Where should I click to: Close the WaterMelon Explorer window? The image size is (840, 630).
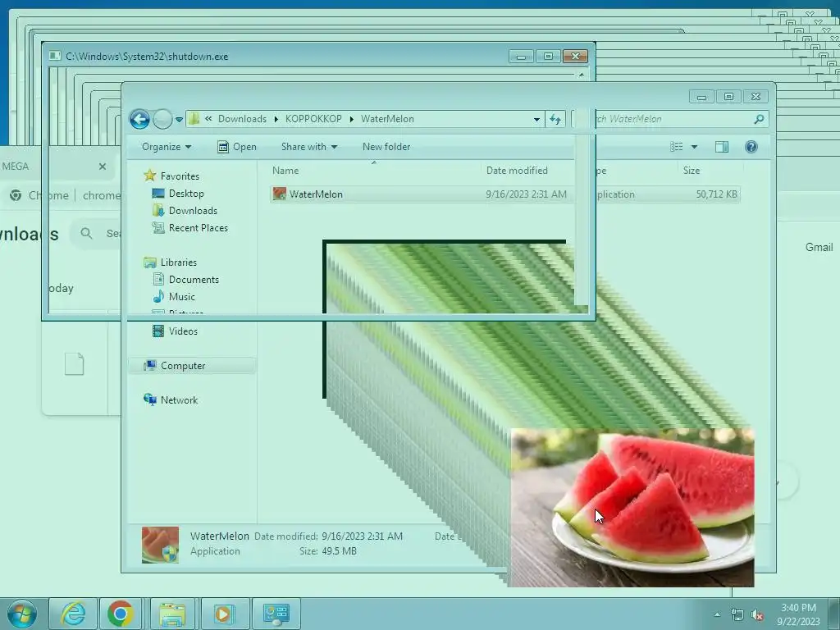point(756,97)
